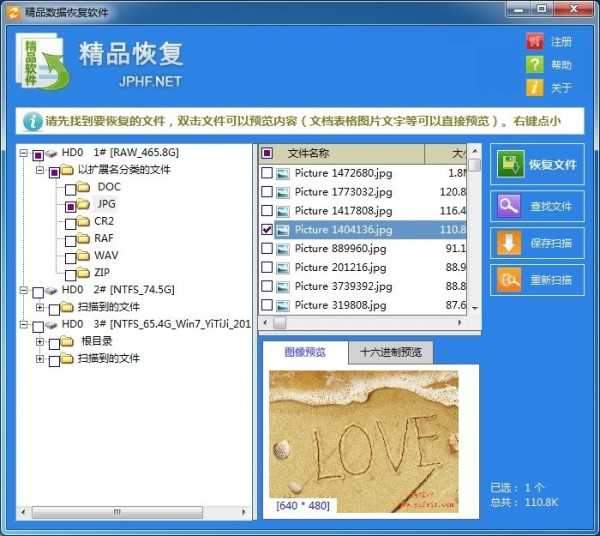The image size is (600, 536).
Task: Click the ZIP folder icon
Action: point(83,273)
